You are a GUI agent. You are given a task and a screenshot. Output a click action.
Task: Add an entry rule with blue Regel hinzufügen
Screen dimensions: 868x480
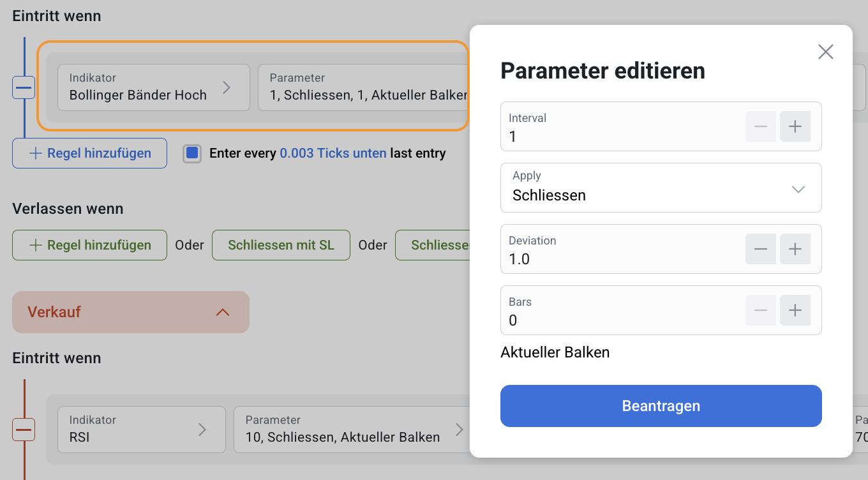click(x=90, y=153)
